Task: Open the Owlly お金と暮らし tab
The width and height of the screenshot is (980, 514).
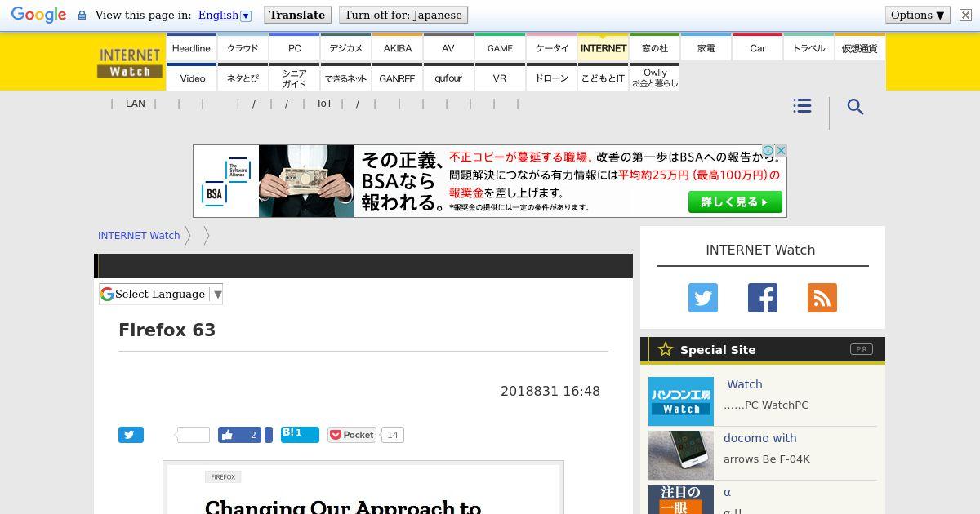Action: coord(654,78)
